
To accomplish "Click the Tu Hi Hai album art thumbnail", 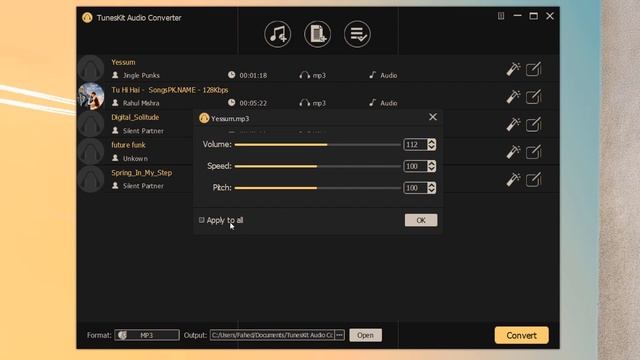I will [x=91, y=96].
